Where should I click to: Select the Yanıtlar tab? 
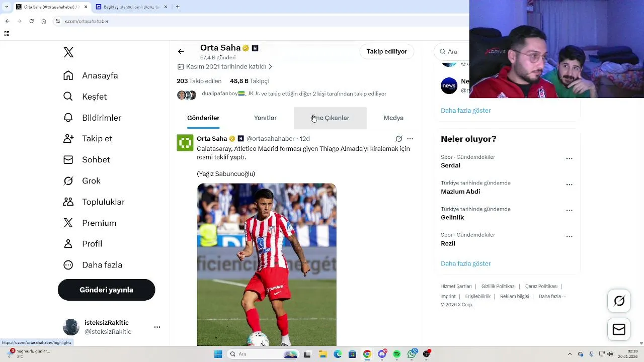pyautogui.click(x=265, y=118)
